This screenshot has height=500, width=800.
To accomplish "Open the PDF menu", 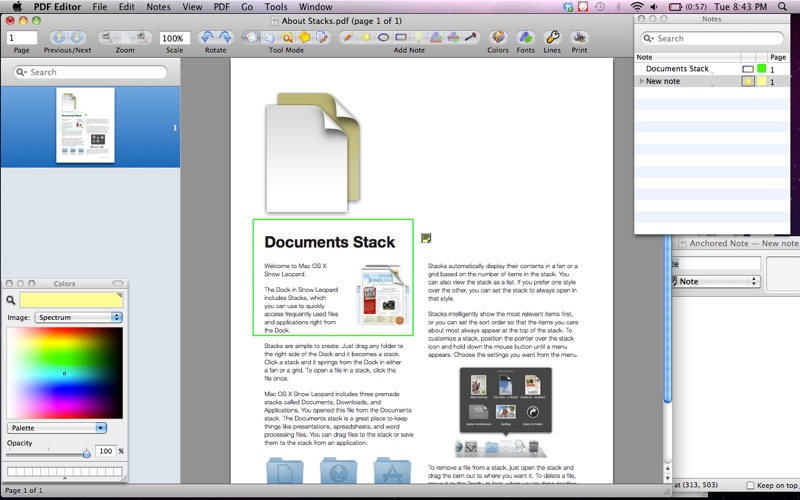I will (221, 7).
